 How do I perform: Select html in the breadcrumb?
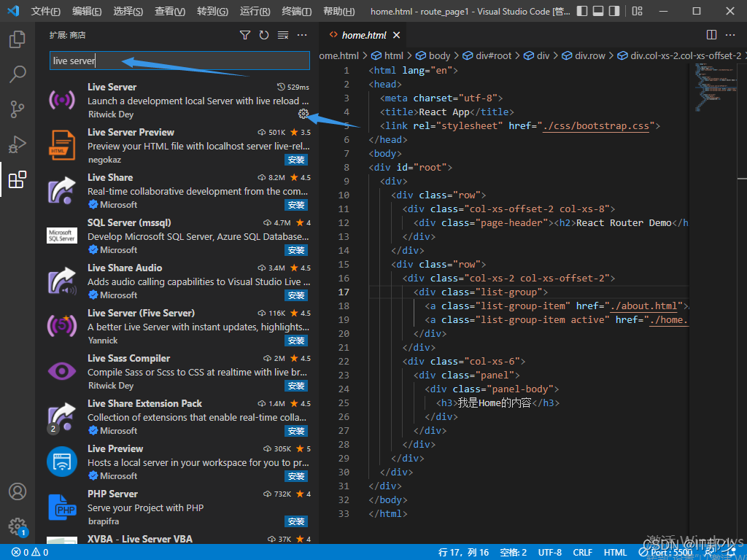tap(387, 55)
